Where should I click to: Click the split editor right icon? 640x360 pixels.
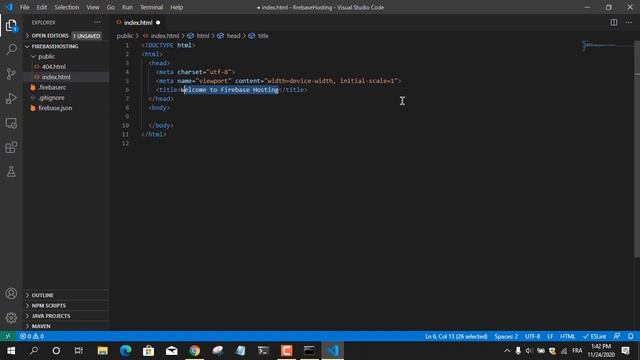(x=613, y=22)
